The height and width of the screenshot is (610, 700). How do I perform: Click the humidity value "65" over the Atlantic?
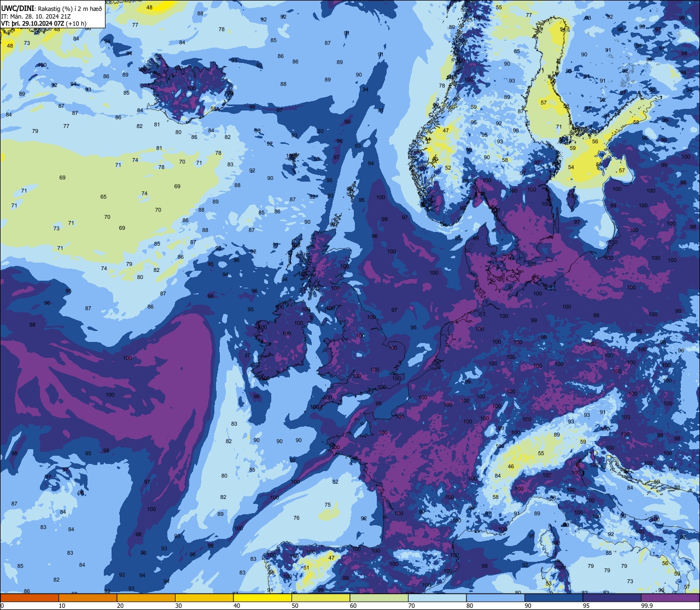(103, 197)
